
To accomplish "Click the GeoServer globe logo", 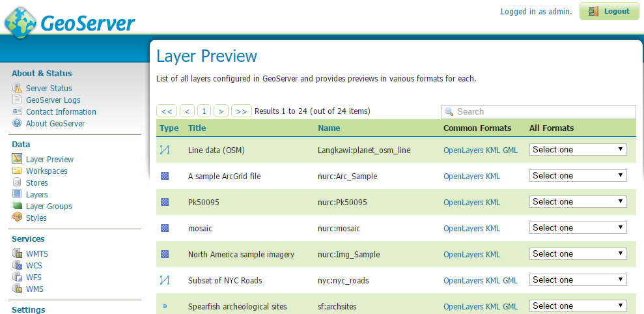I will [21, 21].
